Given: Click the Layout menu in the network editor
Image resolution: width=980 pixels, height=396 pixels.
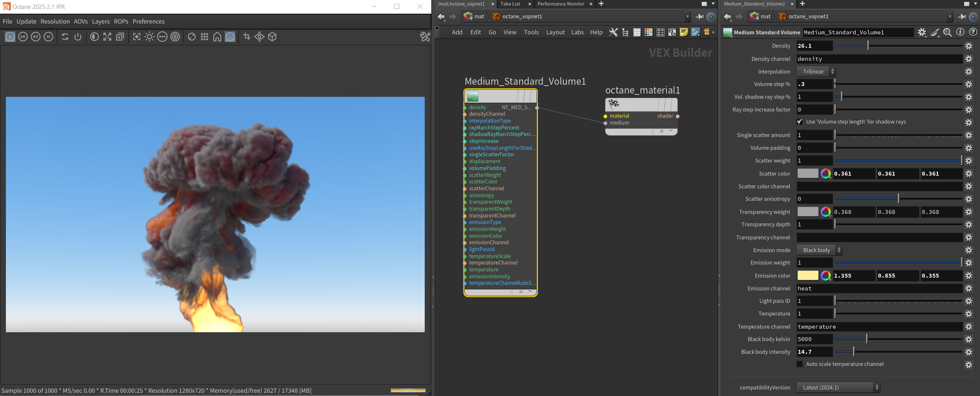Looking at the screenshot, I should pos(555,32).
